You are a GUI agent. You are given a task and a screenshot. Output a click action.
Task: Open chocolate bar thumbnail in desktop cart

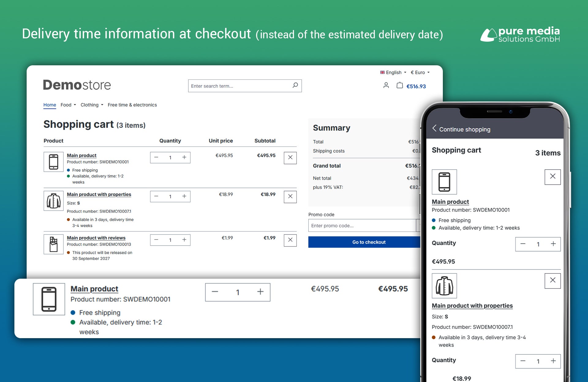click(x=54, y=244)
